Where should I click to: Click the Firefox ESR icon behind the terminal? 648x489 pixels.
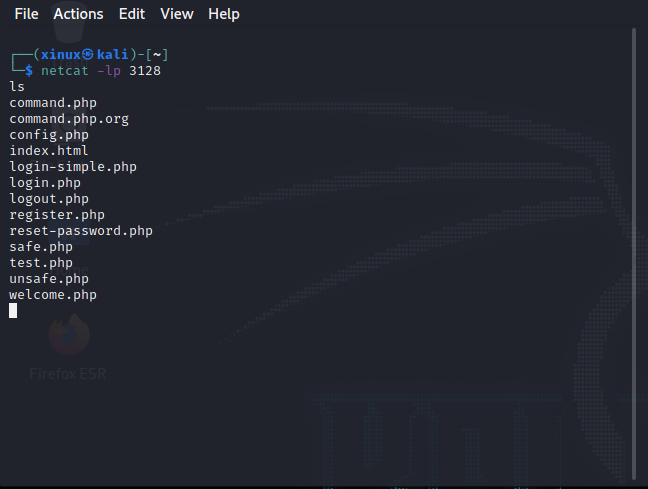click(x=68, y=340)
